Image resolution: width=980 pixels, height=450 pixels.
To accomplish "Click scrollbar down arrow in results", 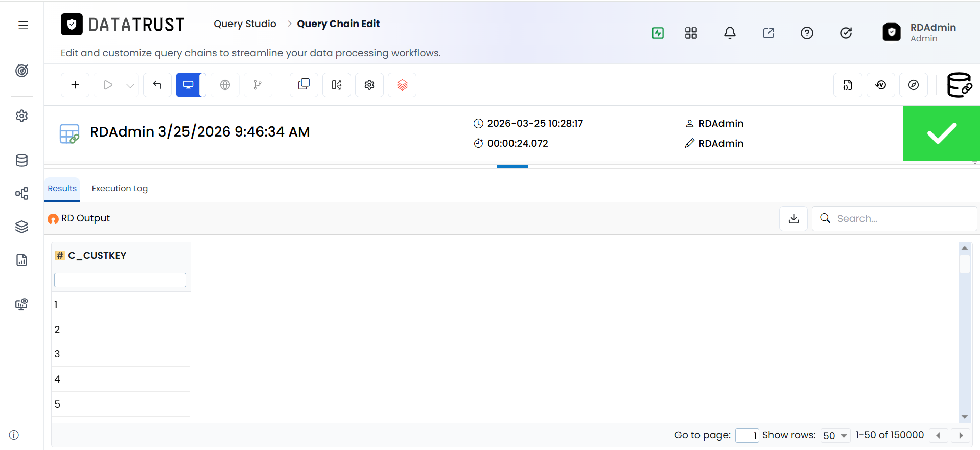I will point(965,417).
